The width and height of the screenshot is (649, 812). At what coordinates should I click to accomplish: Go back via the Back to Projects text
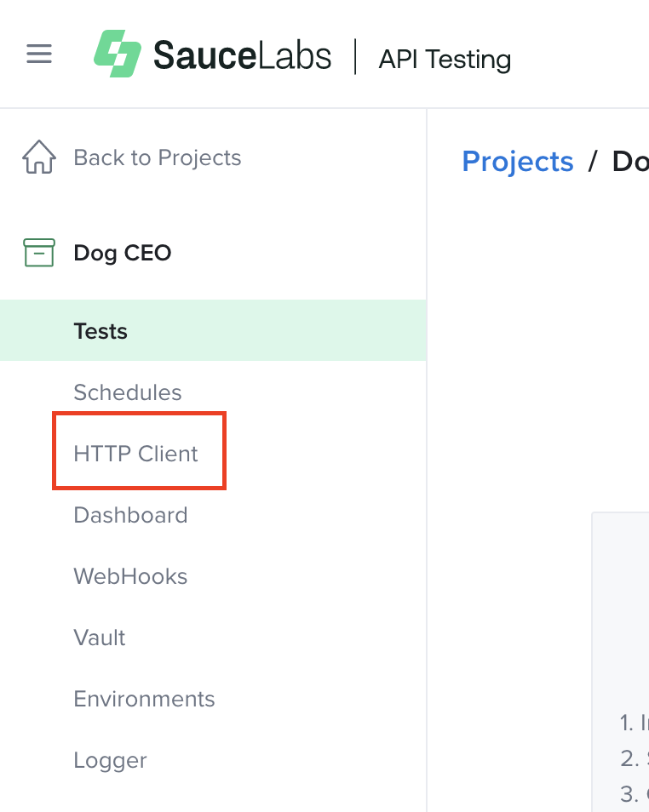158,158
